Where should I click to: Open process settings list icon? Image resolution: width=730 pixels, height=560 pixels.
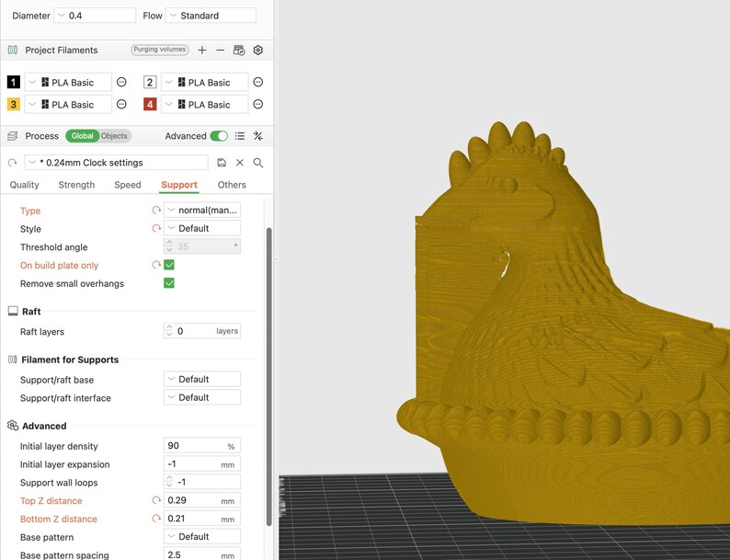[240, 136]
